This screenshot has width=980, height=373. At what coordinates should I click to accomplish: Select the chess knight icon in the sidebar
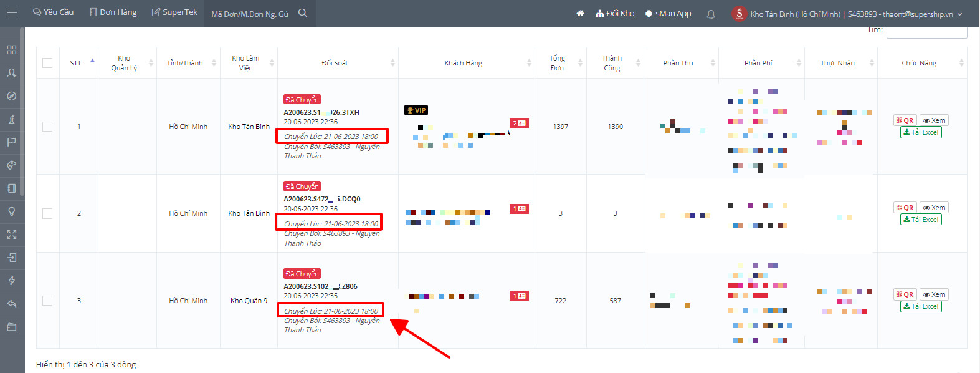point(11,119)
